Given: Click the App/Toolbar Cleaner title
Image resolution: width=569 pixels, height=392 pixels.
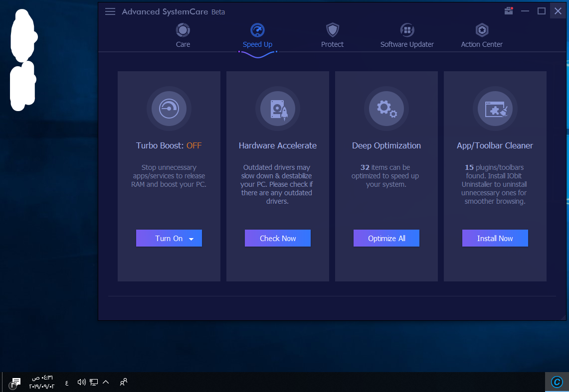Looking at the screenshot, I should [495, 145].
